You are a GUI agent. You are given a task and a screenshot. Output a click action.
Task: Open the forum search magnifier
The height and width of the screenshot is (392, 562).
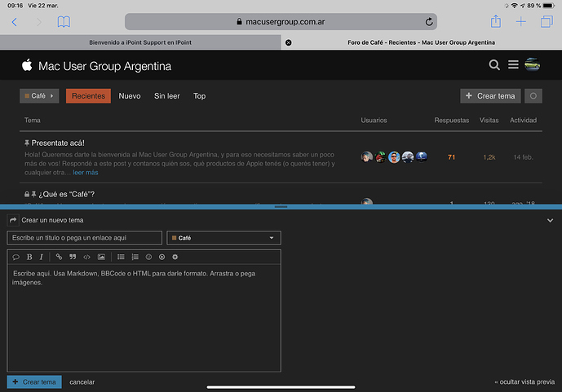coord(494,65)
